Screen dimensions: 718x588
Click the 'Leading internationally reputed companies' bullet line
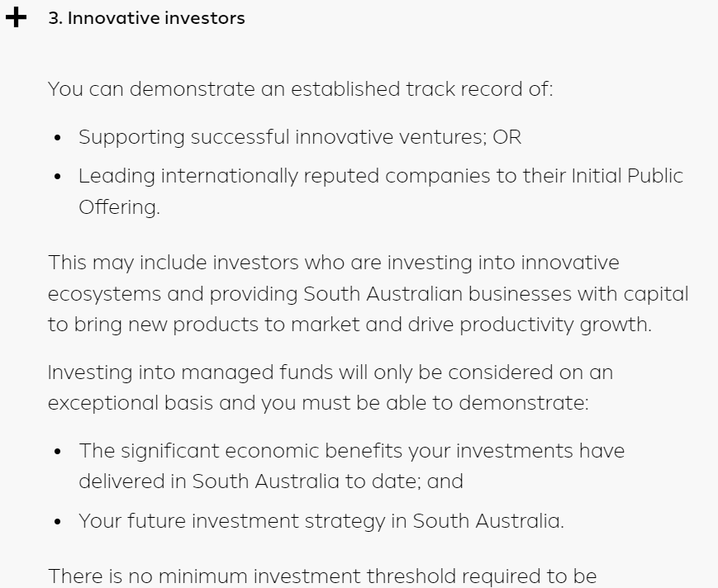point(381,176)
